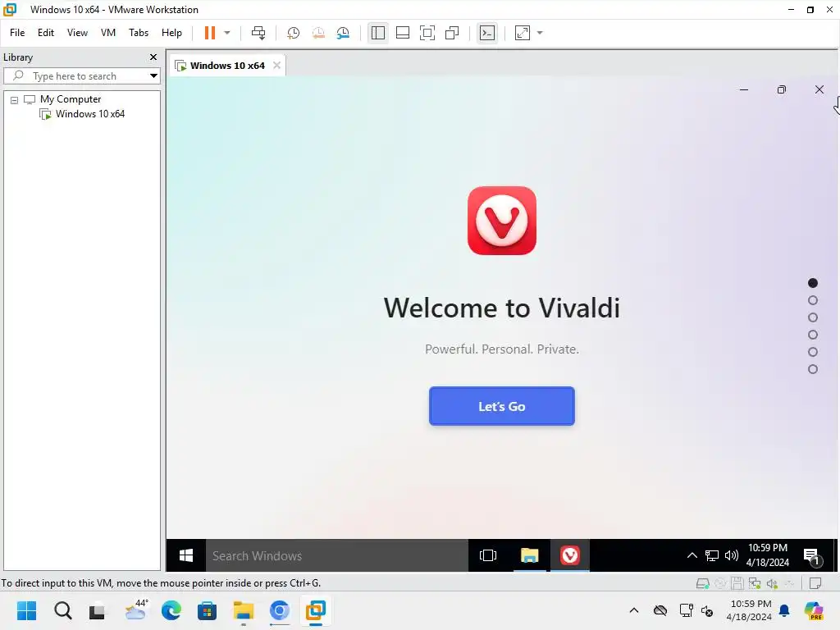The image size is (840, 630).
Task: Launch Microsoft Edge from host taskbar
Action: click(171, 610)
